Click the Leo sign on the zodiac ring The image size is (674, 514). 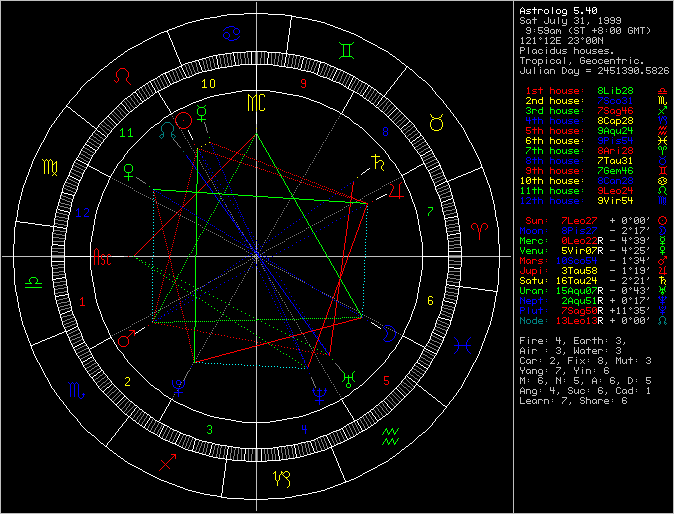click(123, 75)
